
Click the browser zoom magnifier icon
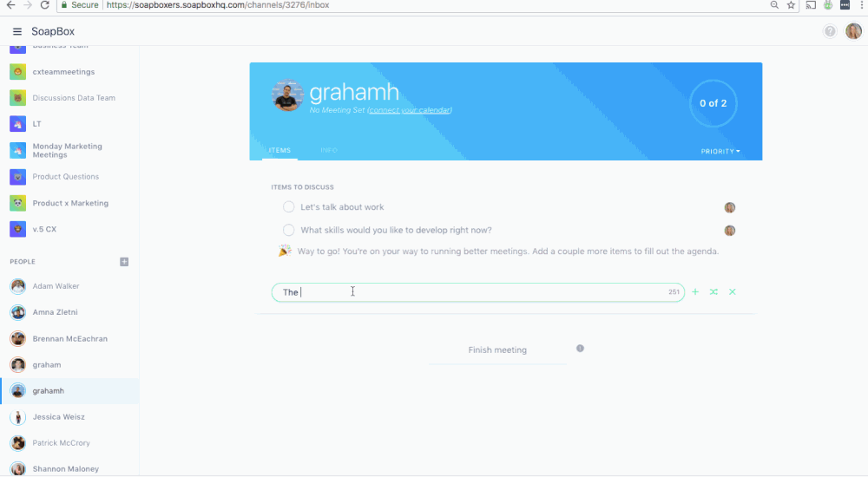click(x=774, y=5)
